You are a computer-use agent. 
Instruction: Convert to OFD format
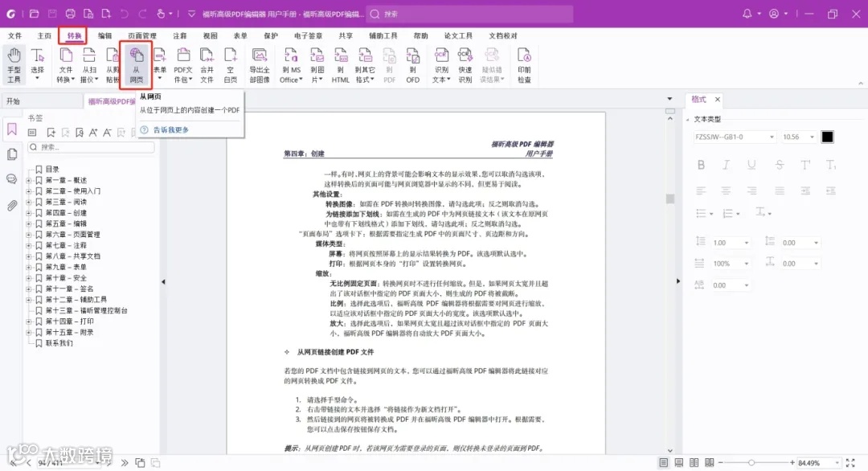point(412,65)
